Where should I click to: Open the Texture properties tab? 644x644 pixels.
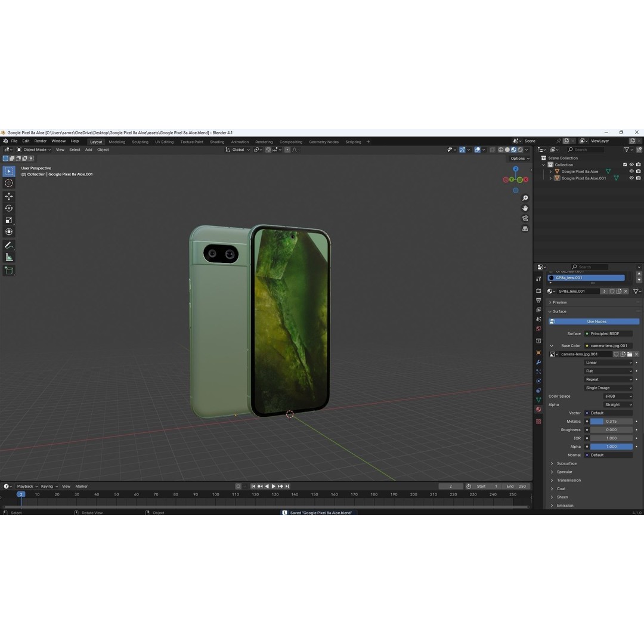point(538,422)
